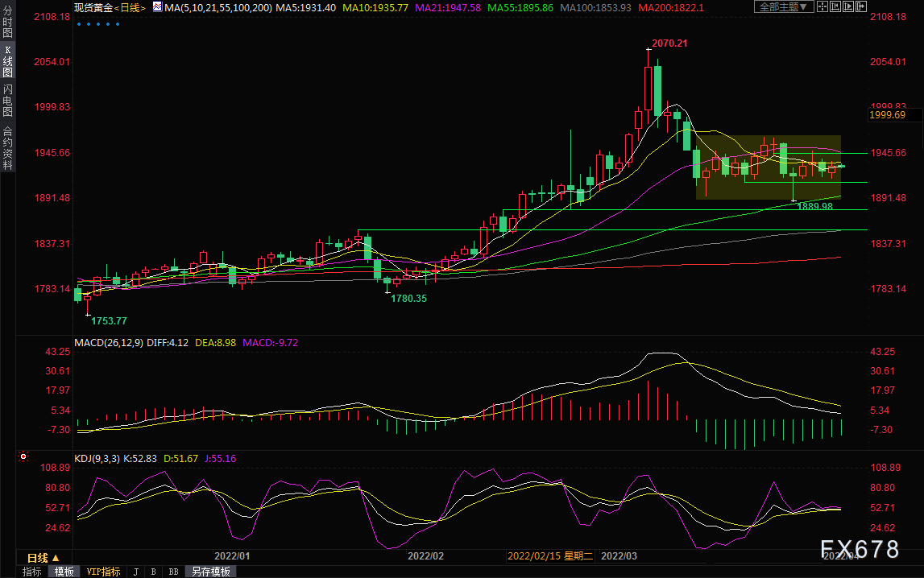Viewport: 924px width, 578px height.
Task: Click the <日线> period label in the title
Action: point(130,7)
